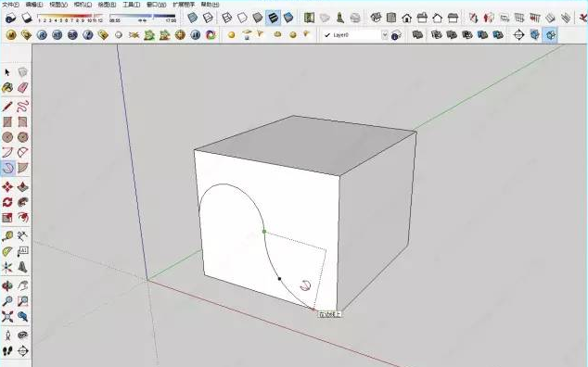The height and width of the screenshot is (367, 588).
Task: Select the Freehand squiggle tool
Action: click(22, 107)
